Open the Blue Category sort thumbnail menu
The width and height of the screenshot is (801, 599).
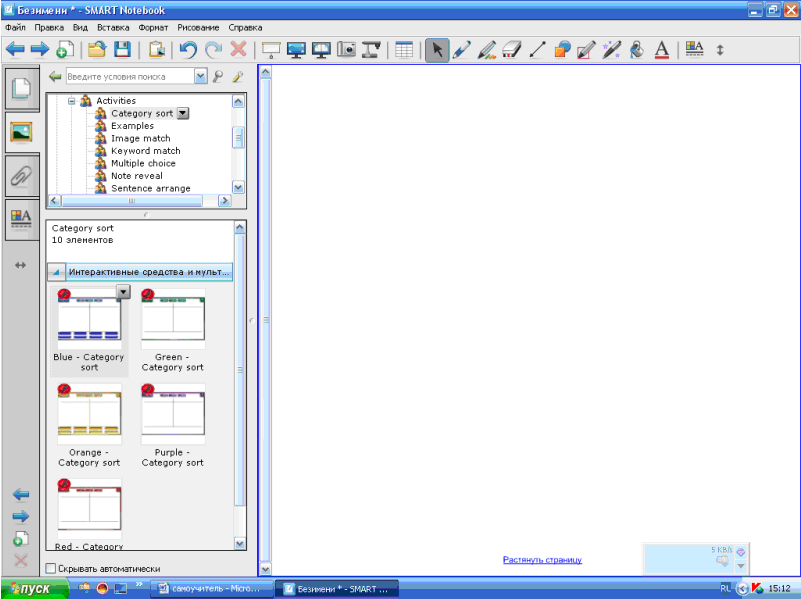[x=123, y=292]
